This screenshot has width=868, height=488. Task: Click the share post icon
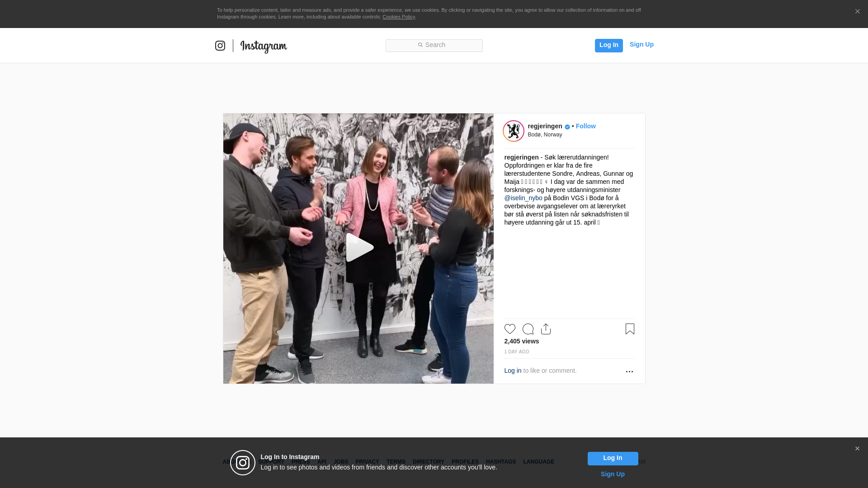pos(546,329)
